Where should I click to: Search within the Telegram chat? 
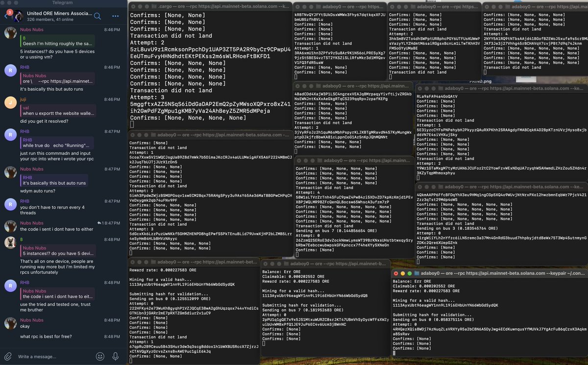tap(97, 16)
